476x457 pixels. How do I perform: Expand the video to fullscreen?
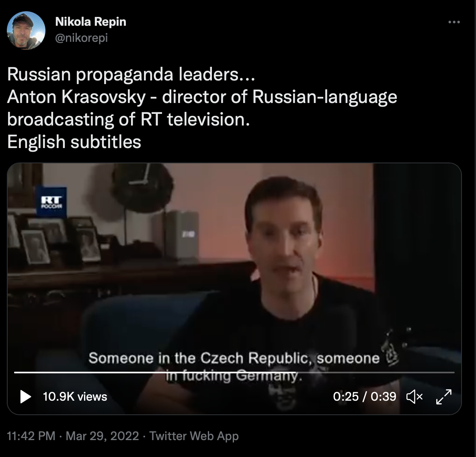click(444, 397)
